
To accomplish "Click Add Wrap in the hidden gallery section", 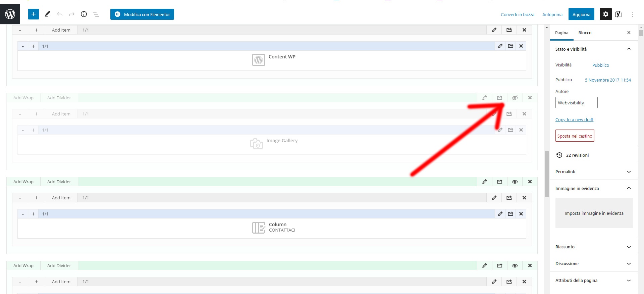I will [23, 98].
